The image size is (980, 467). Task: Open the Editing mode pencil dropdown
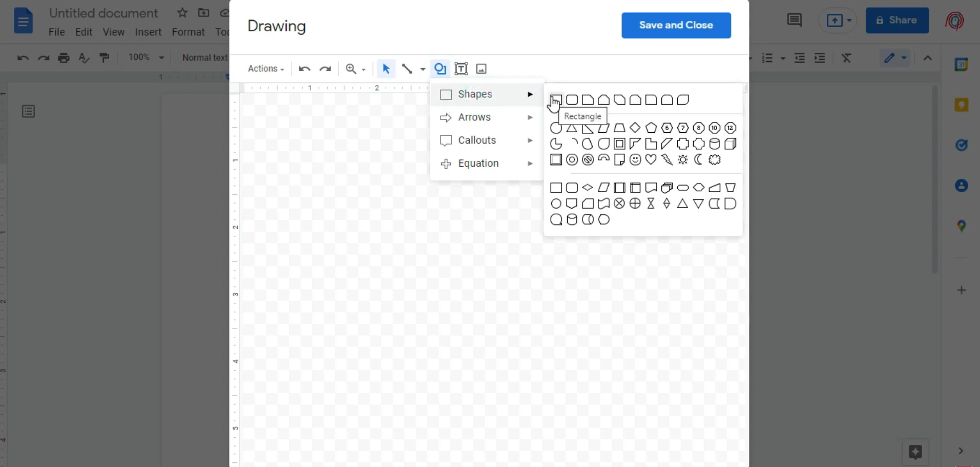[x=895, y=58]
